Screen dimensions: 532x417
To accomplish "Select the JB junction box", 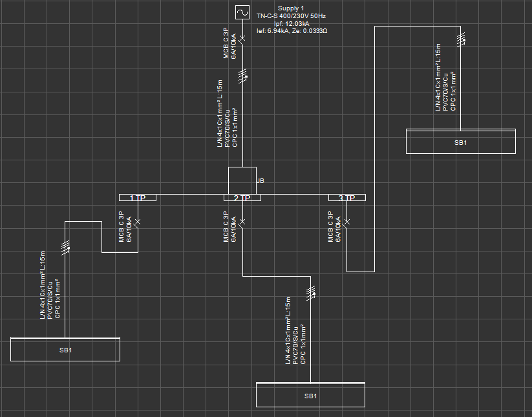I will pyautogui.click(x=242, y=180).
